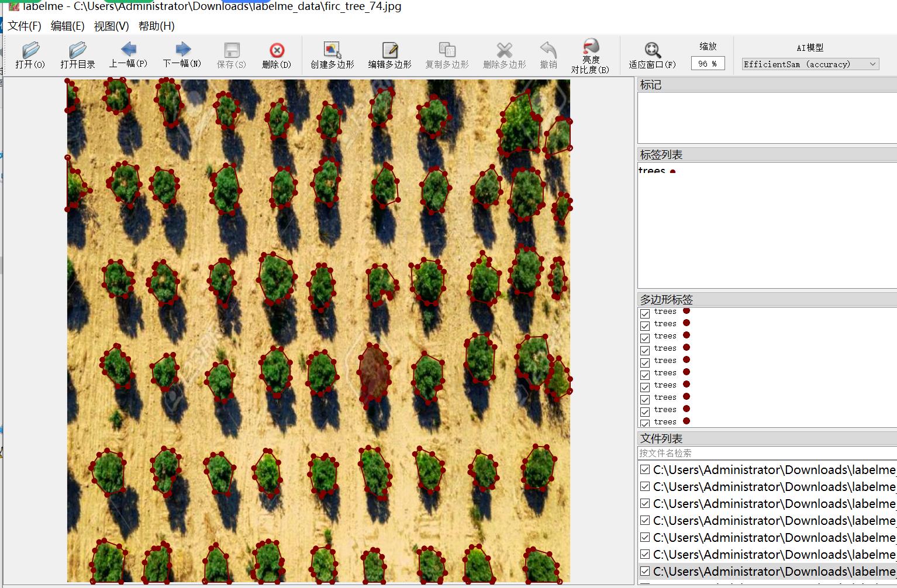Screen dimensions: 897x588
Task: Open the EfficientSam AI model dropdown
Action: pos(810,64)
